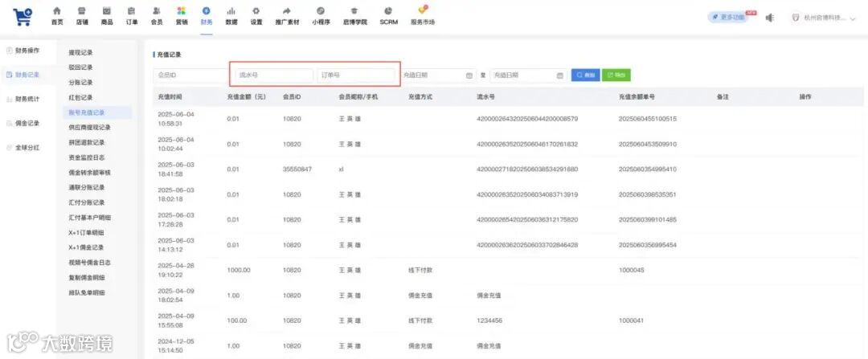This screenshot has height=359, width=868.
Task: Open the SCRM section
Action: pos(389,16)
